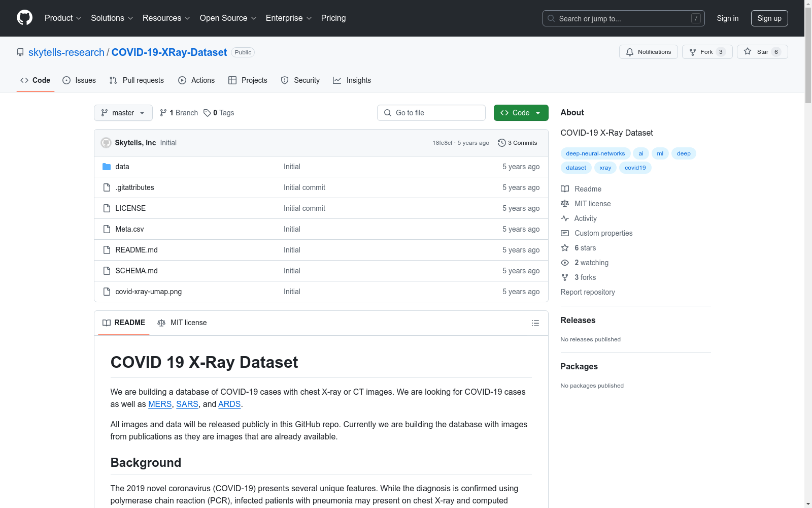The image size is (812, 508).
Task: Click the LICENSE file icon
Action: (107, 208)
